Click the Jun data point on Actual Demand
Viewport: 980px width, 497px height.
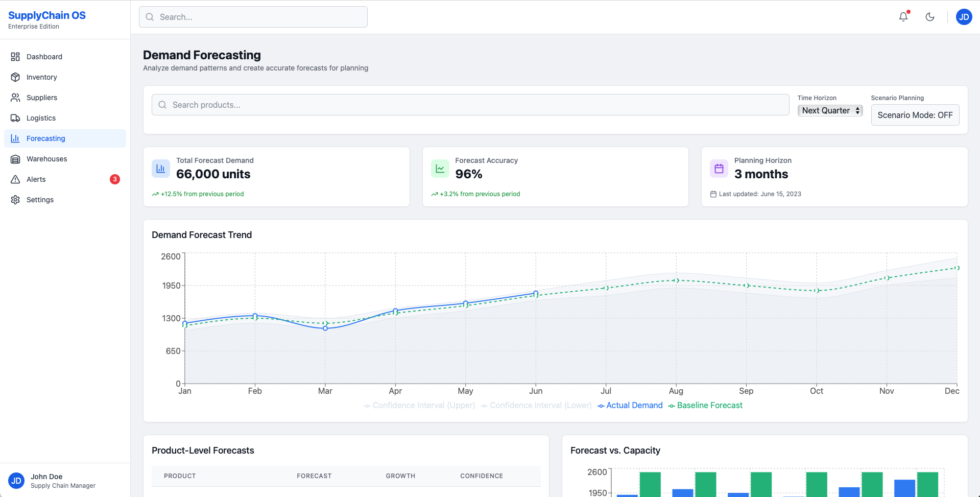[x=536, y=293]
